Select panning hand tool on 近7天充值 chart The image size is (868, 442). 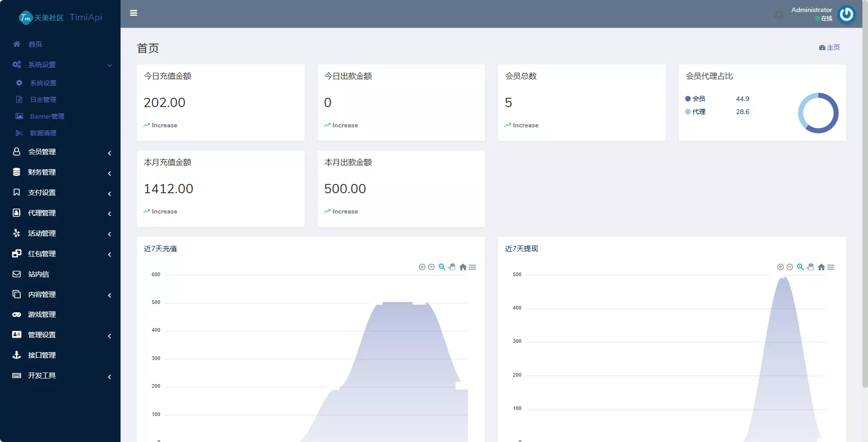pyautogui.click(x=452, y=267)
